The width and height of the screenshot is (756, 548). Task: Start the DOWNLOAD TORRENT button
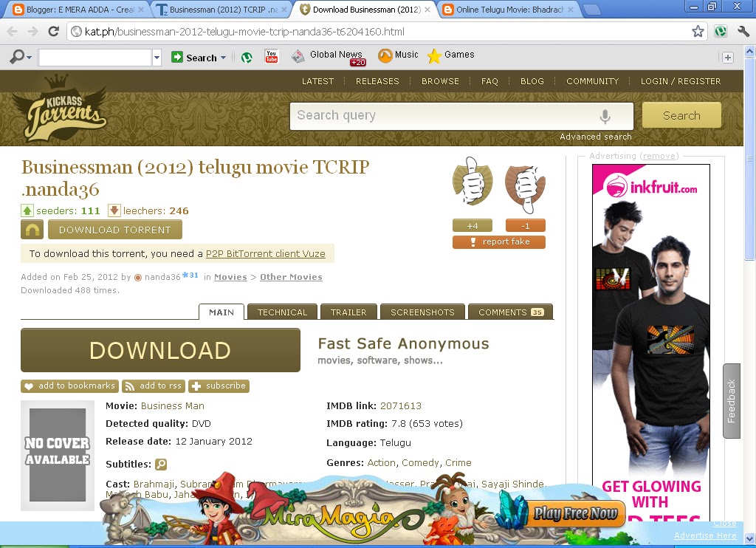pyautogui.click(x=114, y=230)
